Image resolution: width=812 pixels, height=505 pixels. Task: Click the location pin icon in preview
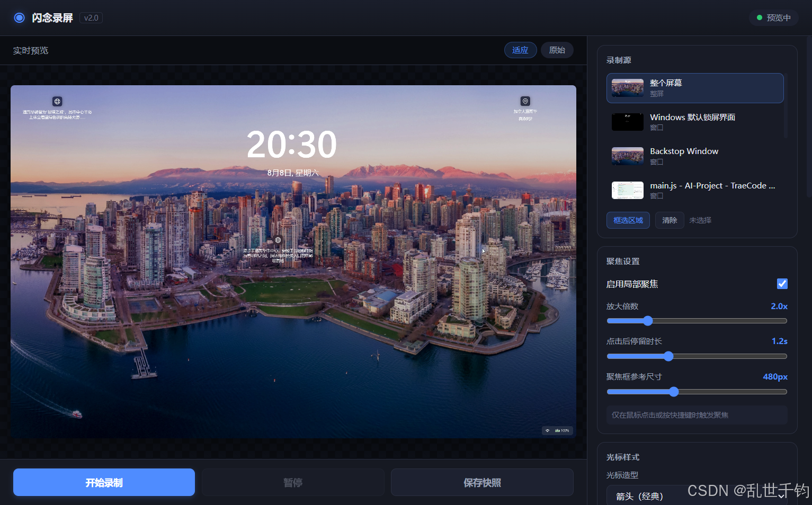point(525,101)
